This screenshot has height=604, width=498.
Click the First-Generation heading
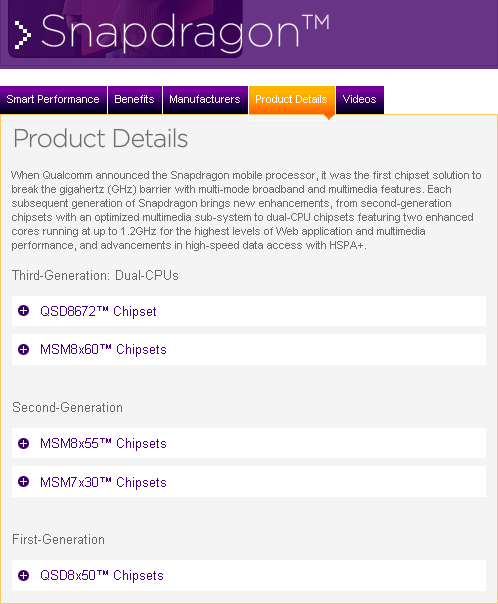point(58,540)
